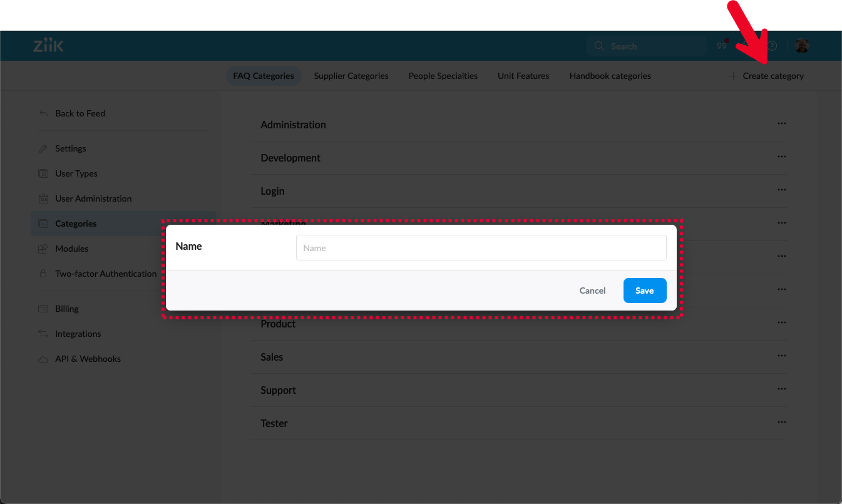Screen dimensions: 842x504
Task: Switch to the Handbook categories tab
Action: (610, 76)
